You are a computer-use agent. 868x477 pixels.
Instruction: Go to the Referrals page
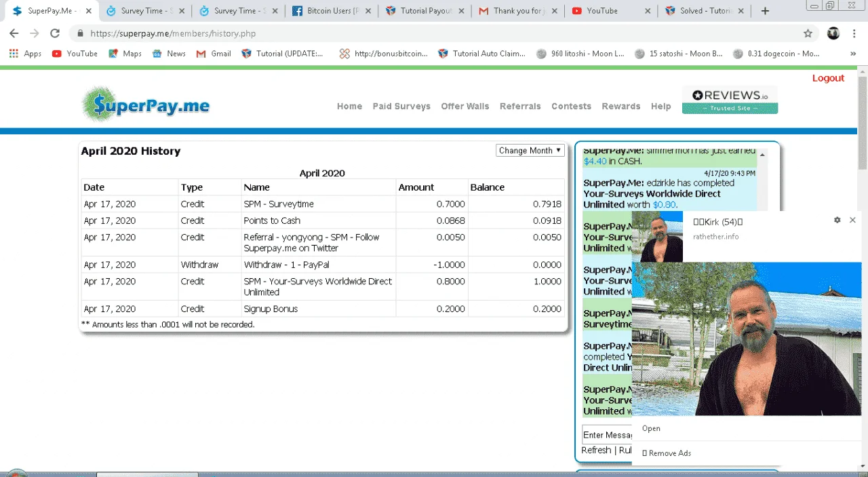(x=520, y=107)
